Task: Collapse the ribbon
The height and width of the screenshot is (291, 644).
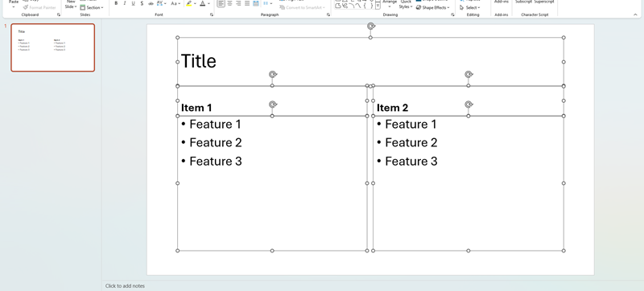Action: (636, 14)
